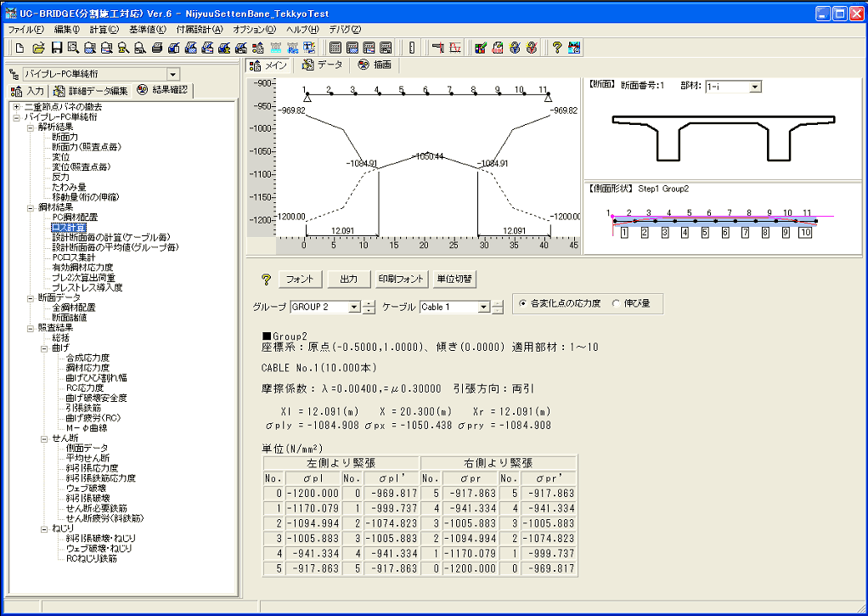Screen dimensions: 868x616
Task: Click the New file toolbar icon
Action: (19, 48)
